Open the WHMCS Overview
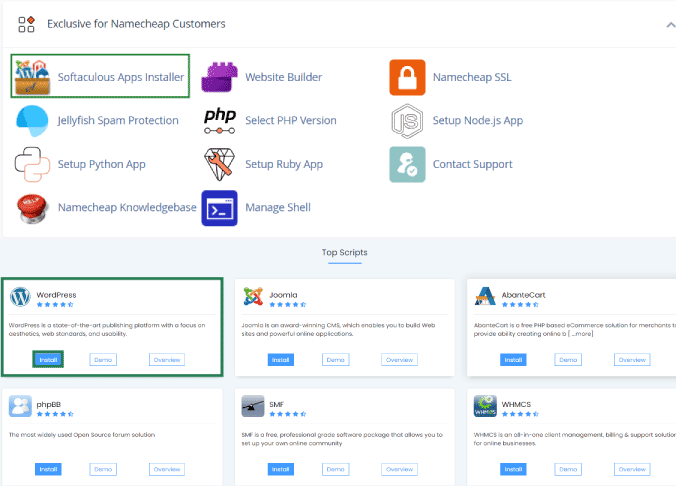The image size is (676, 486). point(632,469)
